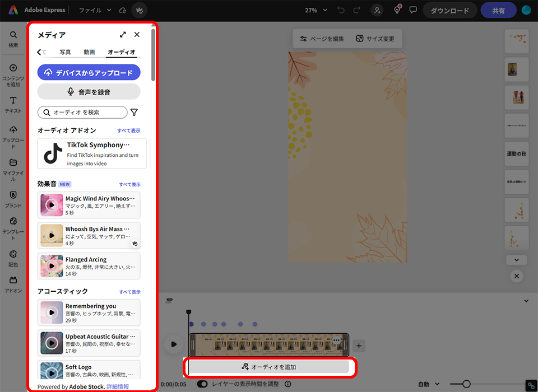Click the timeline zoom slider handle
The height and width of the screenshot is (392, 538).
(x=466, y=384)
